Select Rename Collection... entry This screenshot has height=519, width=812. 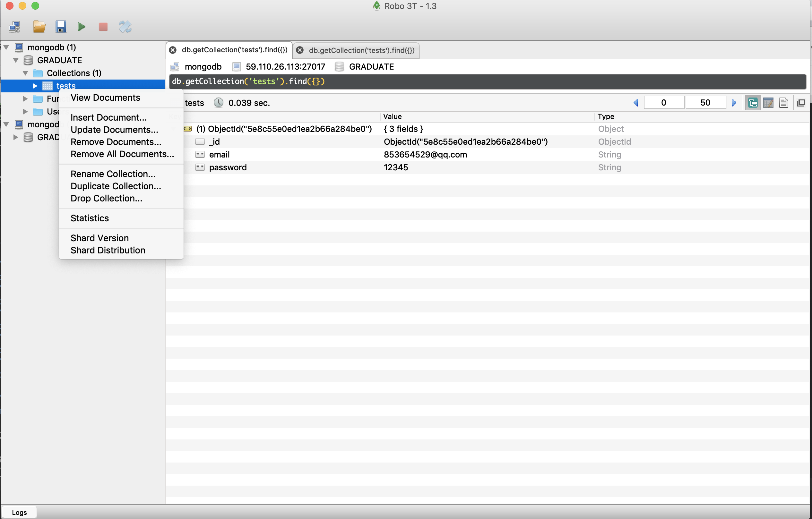(121, 174)
